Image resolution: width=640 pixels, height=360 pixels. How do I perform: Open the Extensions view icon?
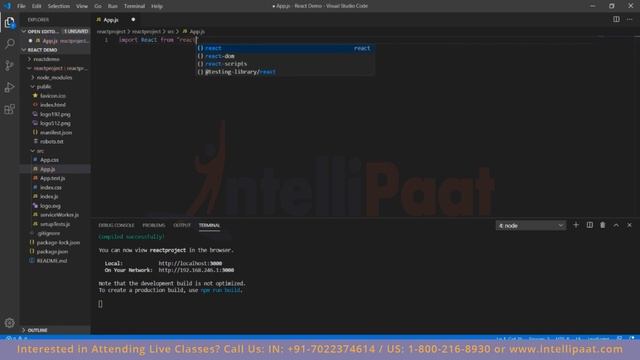9,109
